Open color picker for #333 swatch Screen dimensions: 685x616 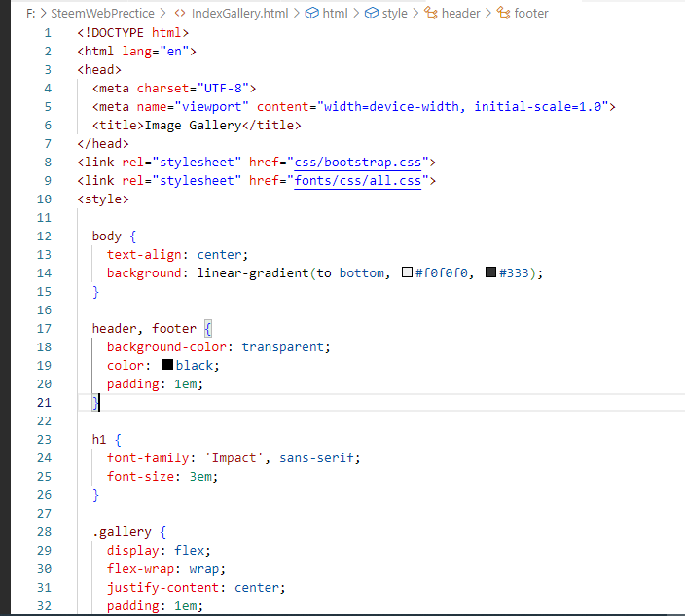tap(491, 272)
